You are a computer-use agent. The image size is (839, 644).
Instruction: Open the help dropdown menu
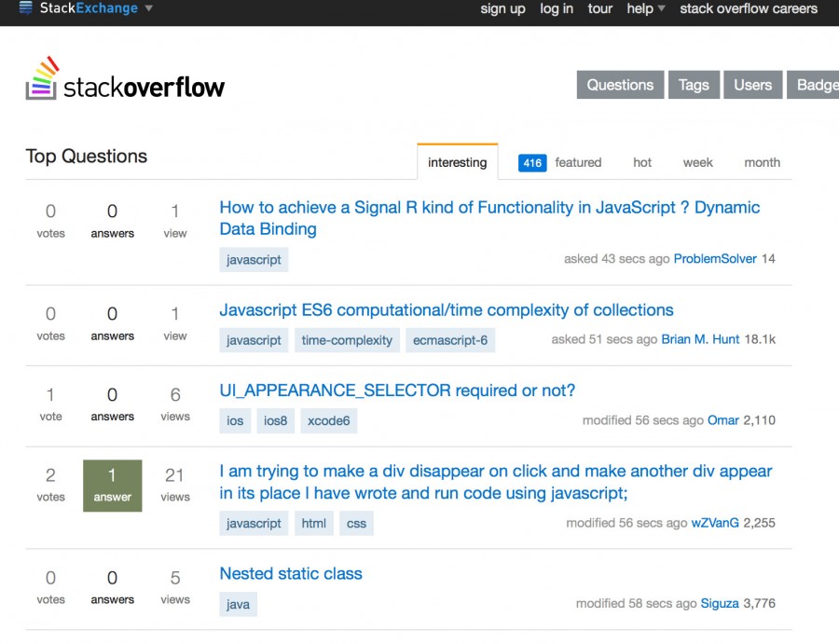(x=645, y=8)
